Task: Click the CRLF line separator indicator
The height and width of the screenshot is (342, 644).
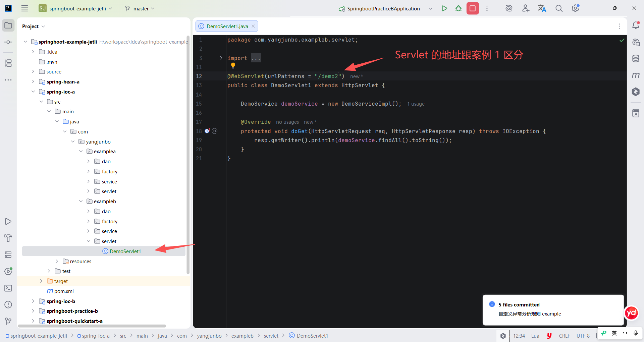Action: 565,336
